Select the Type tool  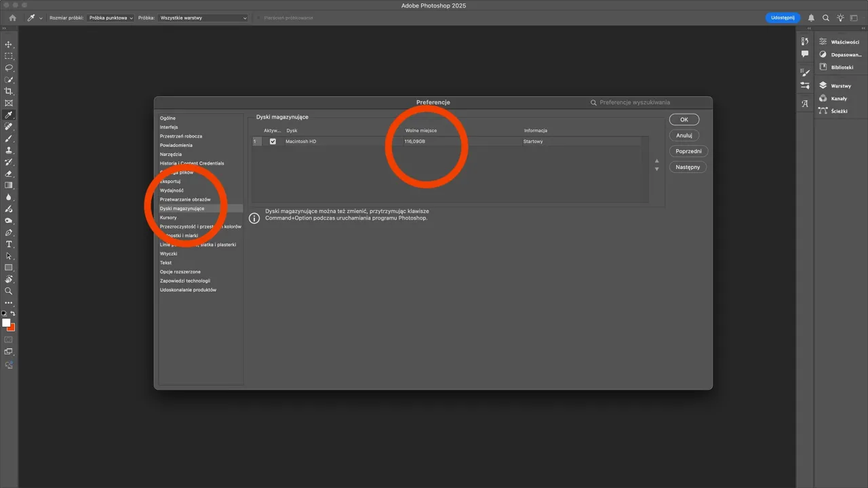(9, 244)
